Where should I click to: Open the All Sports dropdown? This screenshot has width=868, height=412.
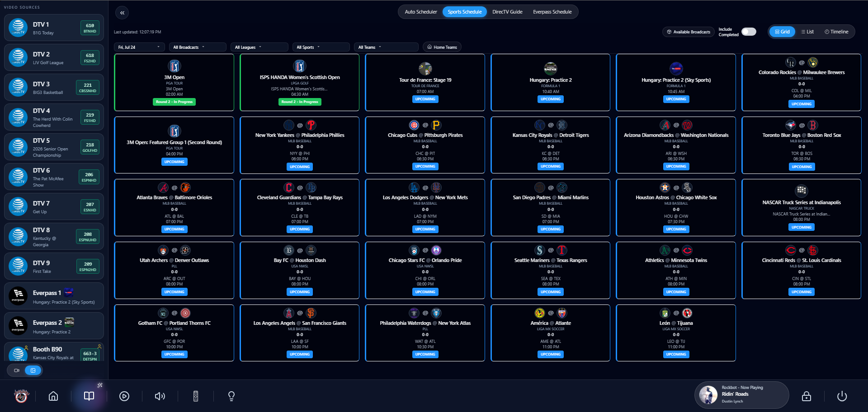click(321, 47)
